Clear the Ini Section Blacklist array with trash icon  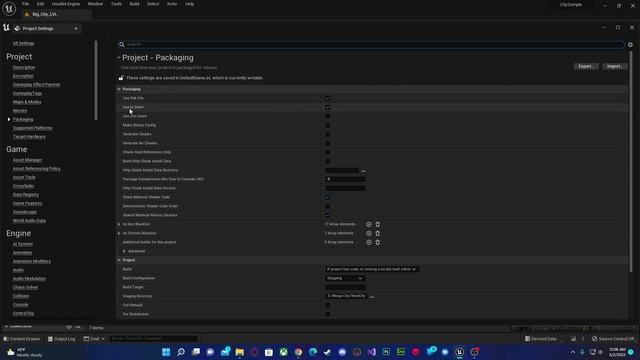tap(378, 233)
